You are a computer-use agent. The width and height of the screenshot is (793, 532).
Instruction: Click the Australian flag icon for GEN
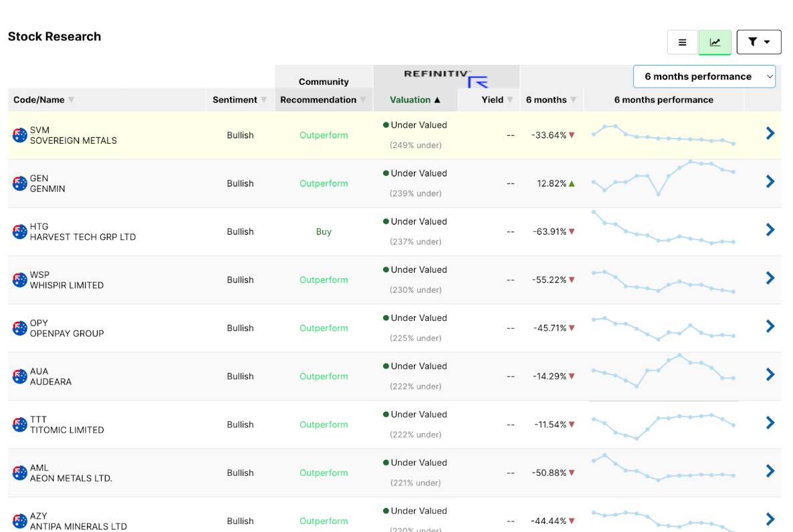point(19,183)
